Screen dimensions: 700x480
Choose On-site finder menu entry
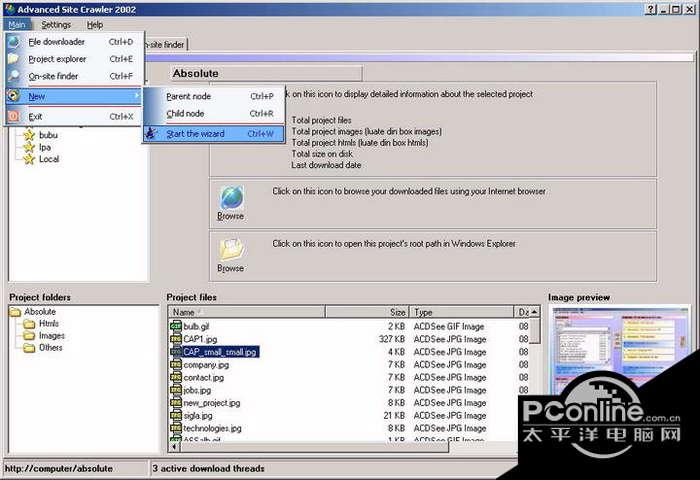pyautogui.click(x=74, y=76)
